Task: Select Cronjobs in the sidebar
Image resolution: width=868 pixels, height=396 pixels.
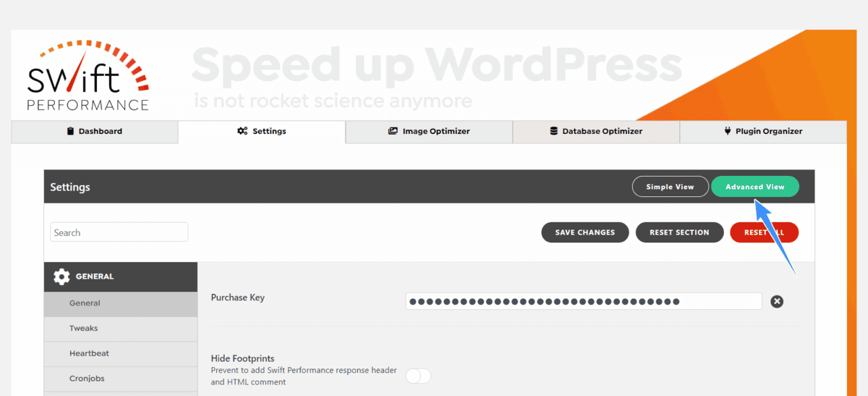Action: (x=120, y=379)
